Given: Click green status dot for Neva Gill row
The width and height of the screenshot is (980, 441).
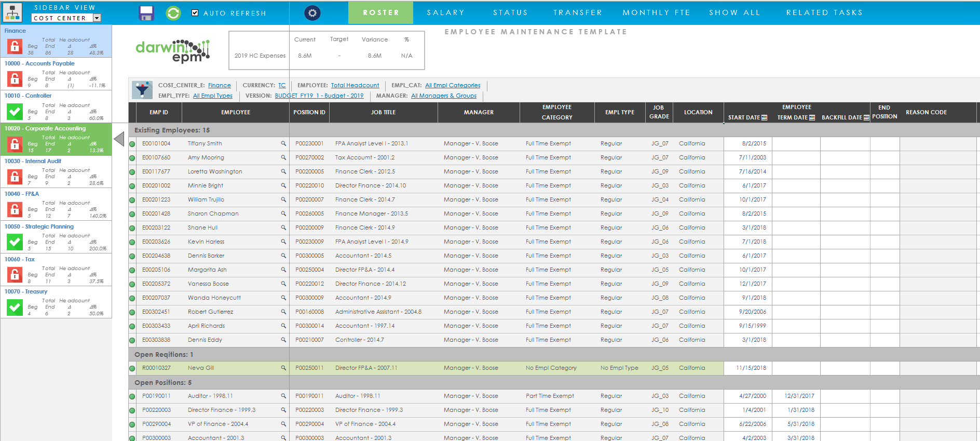Looking at the screenshot, I should tap(132, 368).
